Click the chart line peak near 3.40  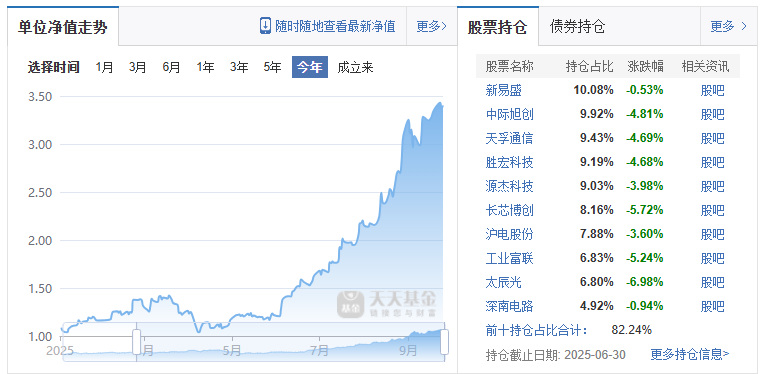pyautogui.click(x=440, y=103)
